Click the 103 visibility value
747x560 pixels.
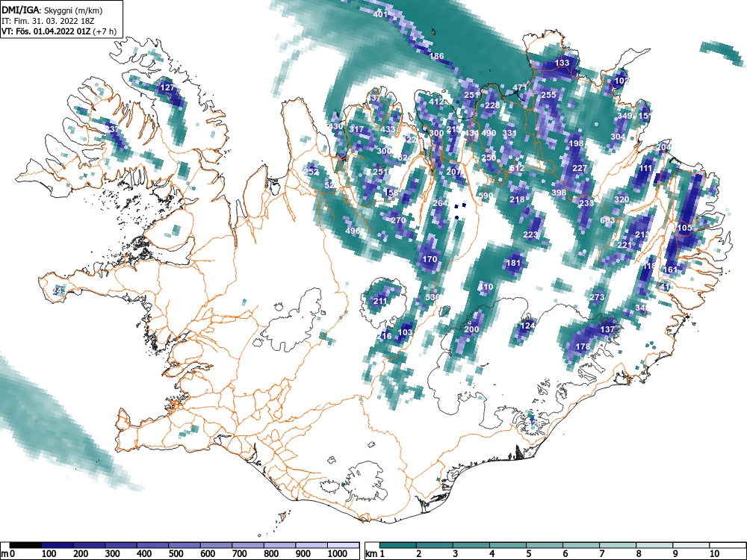point(405,333)
